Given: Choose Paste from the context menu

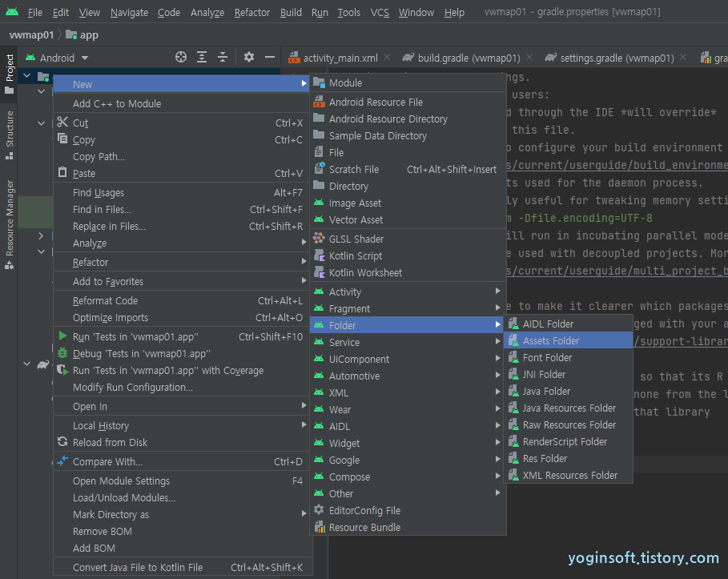Looking at the screenshot, I should pyautogui.click(x=181, y=173).
